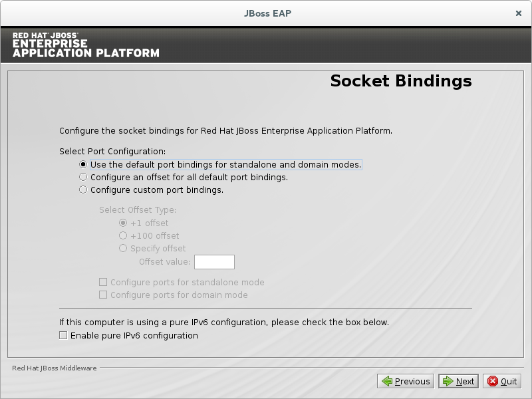The image size is (532, 399).
Task: Click the Socket Bindings heading
Action: coord(400,81)
